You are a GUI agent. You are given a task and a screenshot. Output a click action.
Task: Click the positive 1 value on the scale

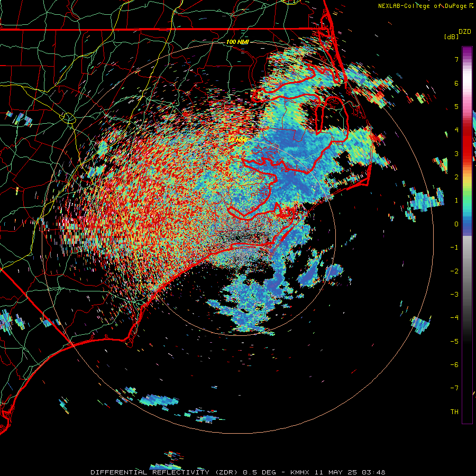click(x=456, y=200)
